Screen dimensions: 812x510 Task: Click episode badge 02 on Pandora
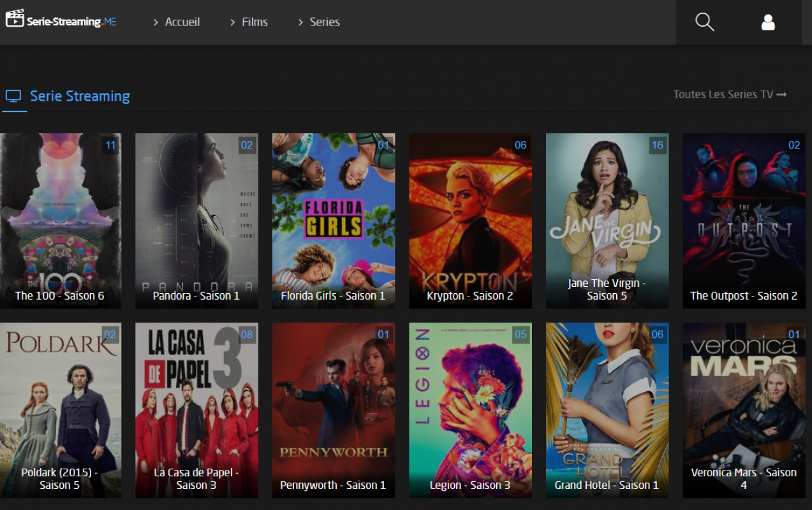point(247,145)
